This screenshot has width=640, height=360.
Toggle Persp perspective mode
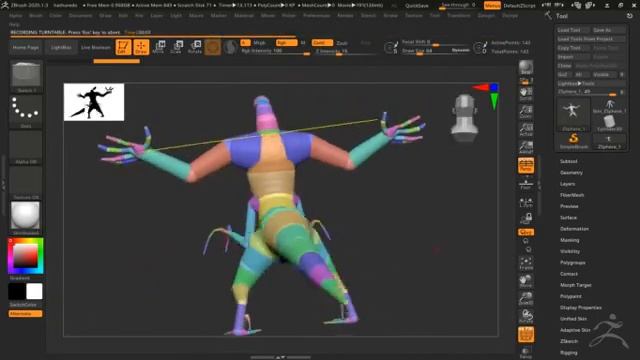pos(526,166)
